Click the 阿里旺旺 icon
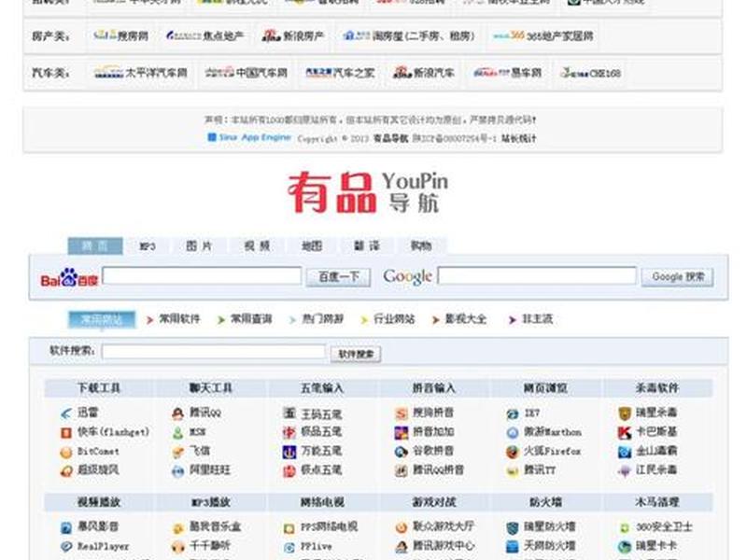This screenshot has width=747, height=560. pos(177,471)
